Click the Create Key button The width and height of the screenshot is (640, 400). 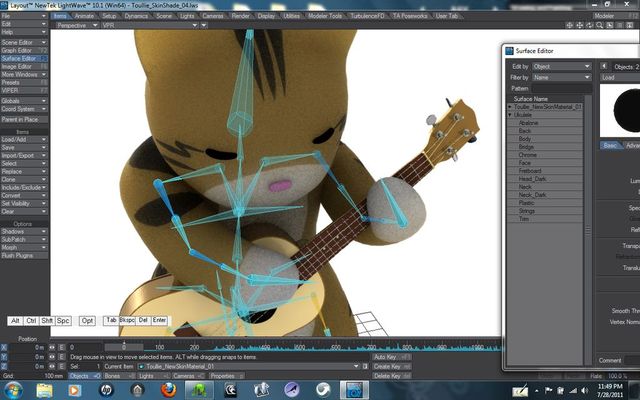(391, 366)
